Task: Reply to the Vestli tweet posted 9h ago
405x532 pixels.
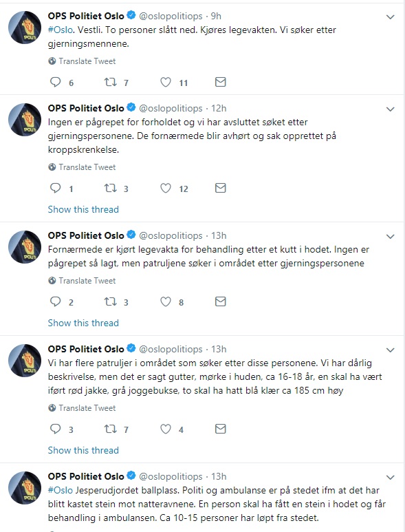Action: point(55,82)
